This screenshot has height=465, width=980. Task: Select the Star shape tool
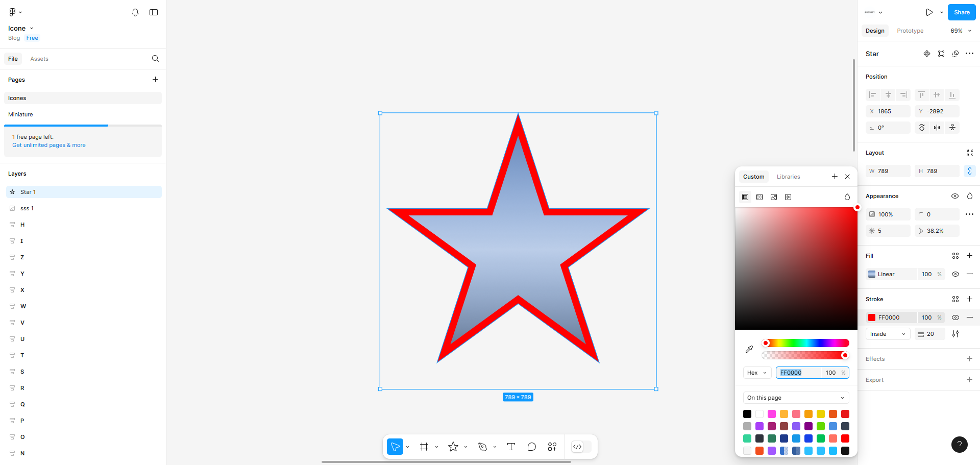pyautogui.click(x=453, y=447)
